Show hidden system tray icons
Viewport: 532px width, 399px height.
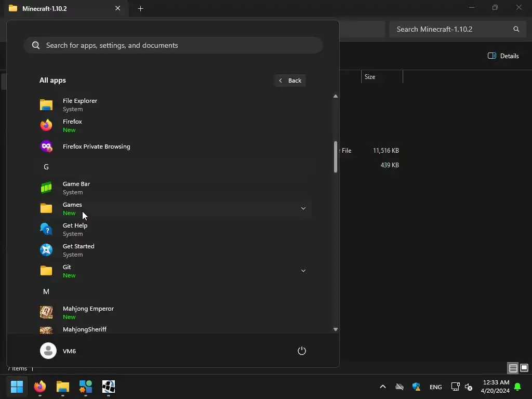383,387
